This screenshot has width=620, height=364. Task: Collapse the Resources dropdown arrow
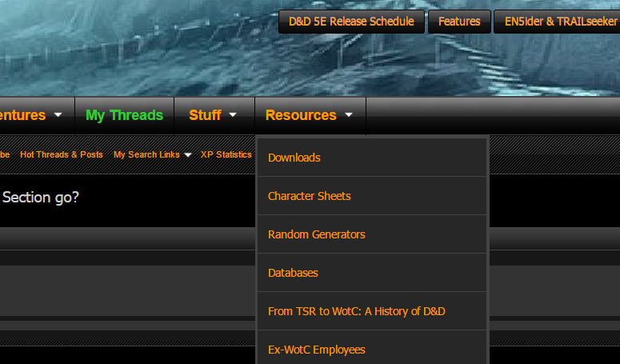(348, 115)
